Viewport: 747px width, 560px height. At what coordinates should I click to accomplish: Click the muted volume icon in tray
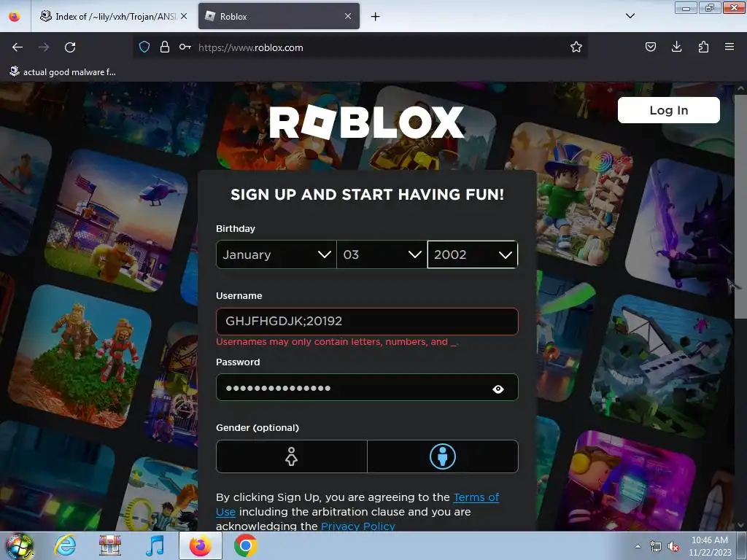[673, 547]
